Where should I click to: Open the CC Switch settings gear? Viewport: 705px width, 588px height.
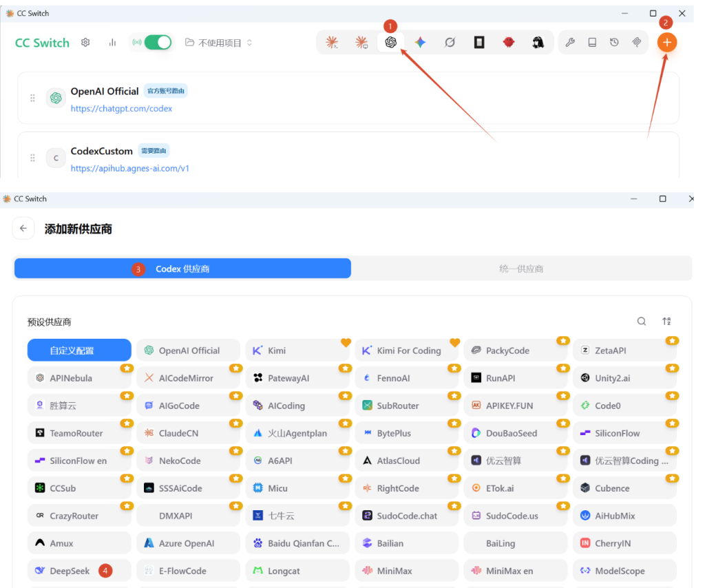pyautogui.click(x=85, y=42)
